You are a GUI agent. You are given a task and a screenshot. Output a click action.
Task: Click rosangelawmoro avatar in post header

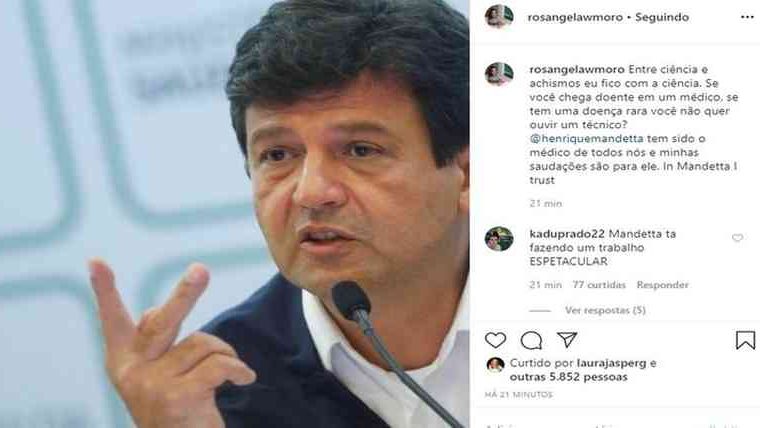point(499,17)
